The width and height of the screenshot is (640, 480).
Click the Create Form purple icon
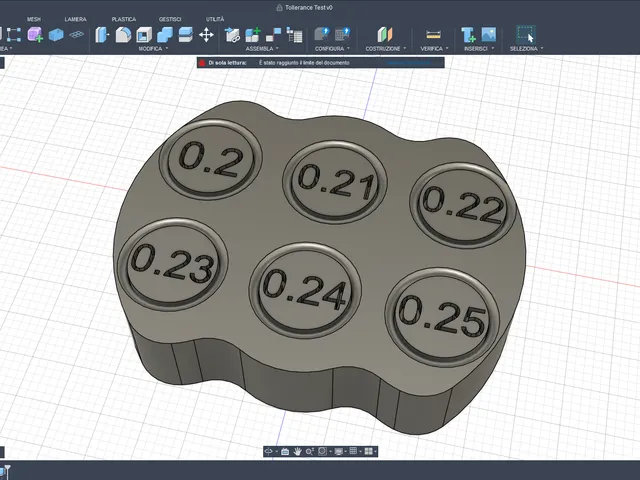[35, 35]
